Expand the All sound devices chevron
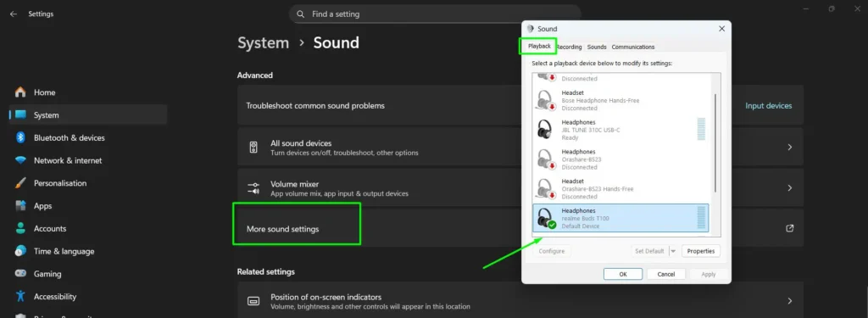Viewport: 868px width, 318px height. tap(790, 148)
